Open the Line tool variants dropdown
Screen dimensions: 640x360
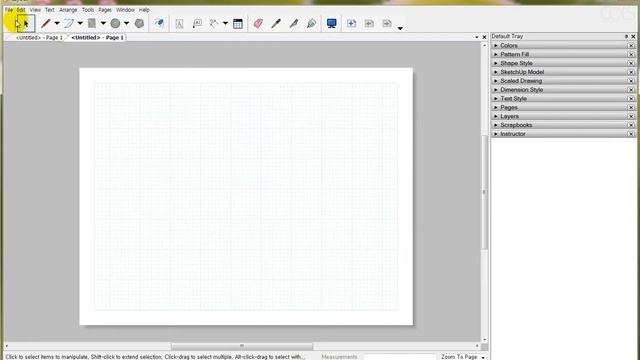click(x=57, y=24)
